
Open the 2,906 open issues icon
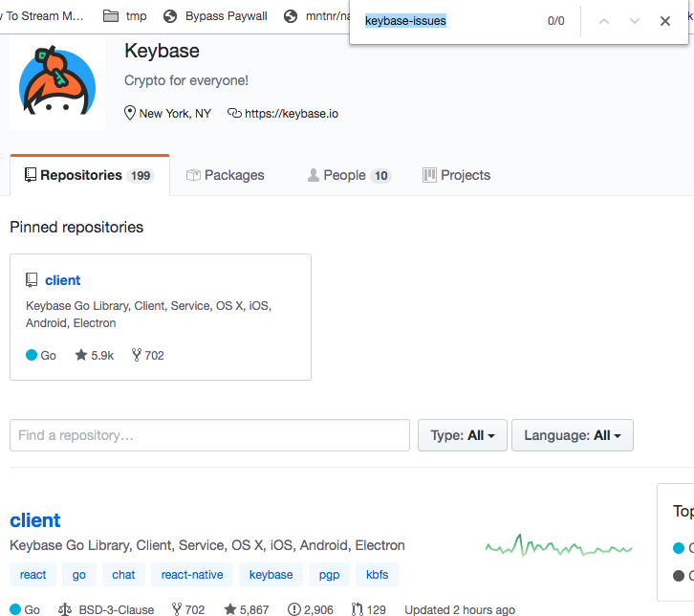click(x=293, y=609)
